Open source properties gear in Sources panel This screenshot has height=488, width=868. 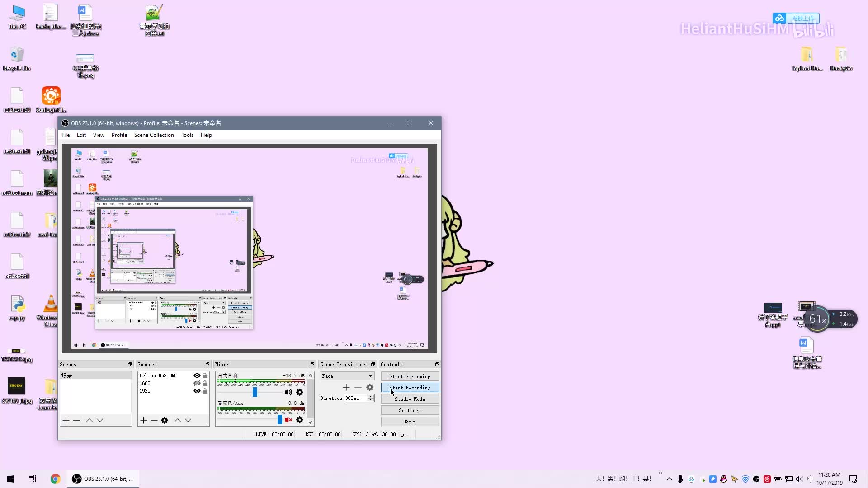point(165,420)
